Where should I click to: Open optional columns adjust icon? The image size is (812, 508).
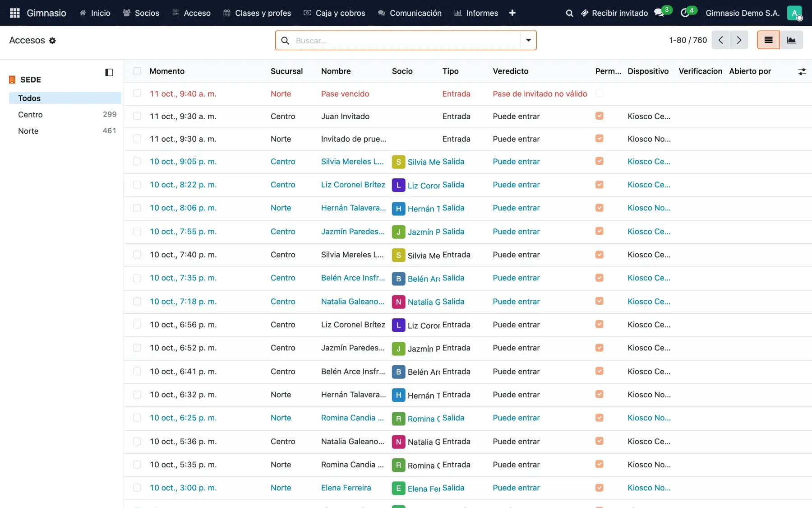802,71
